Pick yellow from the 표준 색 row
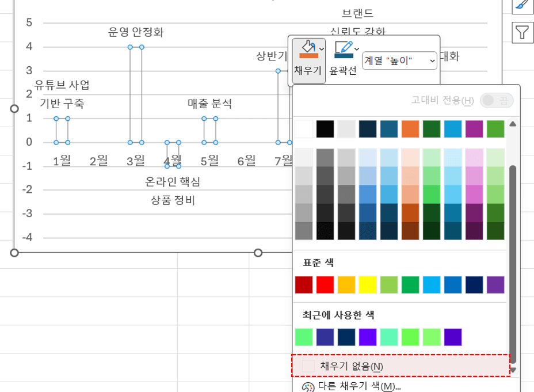 [x=367, y=284]
